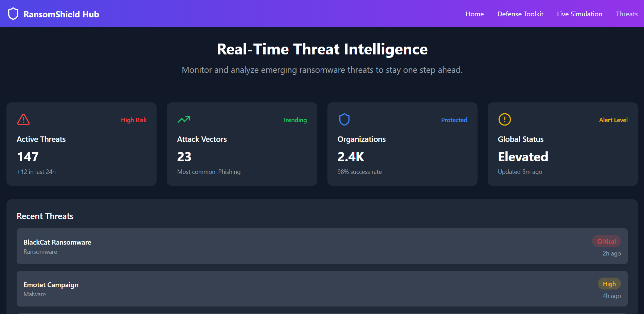
Task: Click the red warning triangle on Active Threats
Action: [x=23, y=120]
